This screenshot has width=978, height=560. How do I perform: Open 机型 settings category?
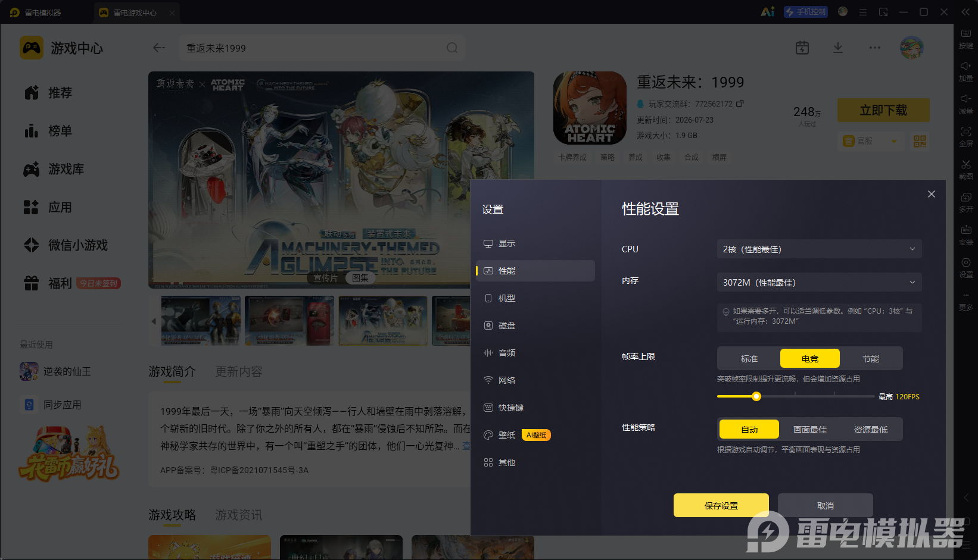535,298
